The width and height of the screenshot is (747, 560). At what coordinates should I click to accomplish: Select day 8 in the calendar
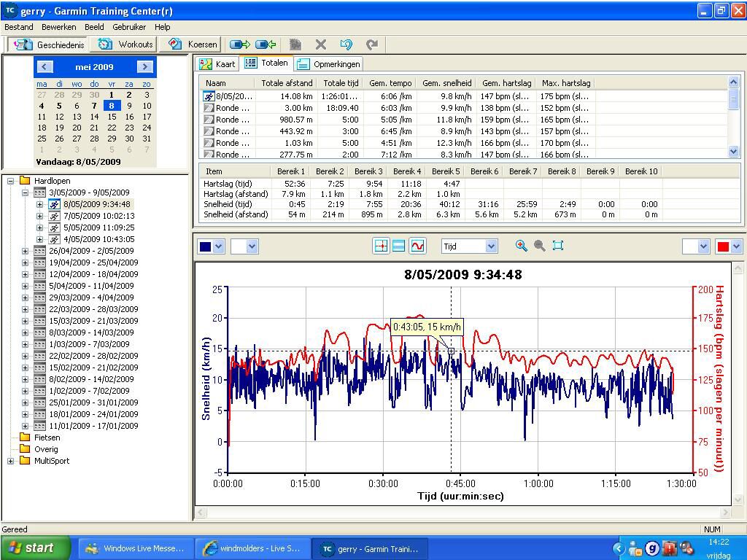click(112, 106)
